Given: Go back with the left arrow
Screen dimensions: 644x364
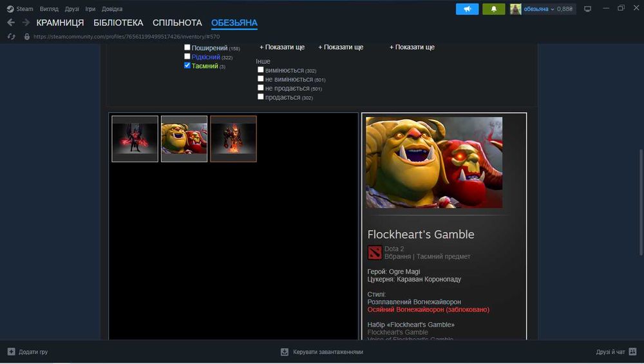Looking at the screenshot, I should click(x=11, y=23).
